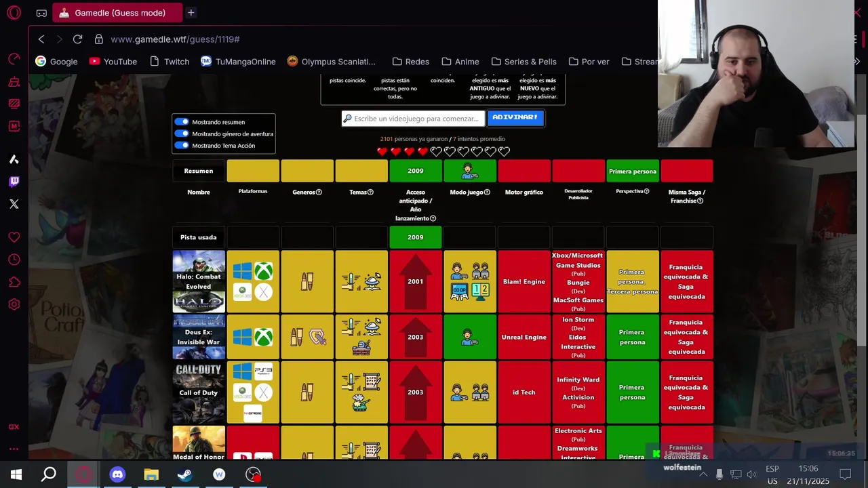
Task: Expand Por ver bookmarks folder
Action: pos(589,62)
